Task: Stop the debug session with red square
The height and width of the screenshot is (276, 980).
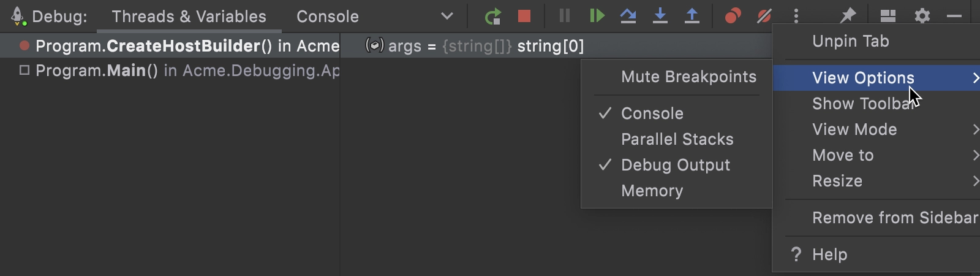Action: pyautogui.click(x=524, y=16)
